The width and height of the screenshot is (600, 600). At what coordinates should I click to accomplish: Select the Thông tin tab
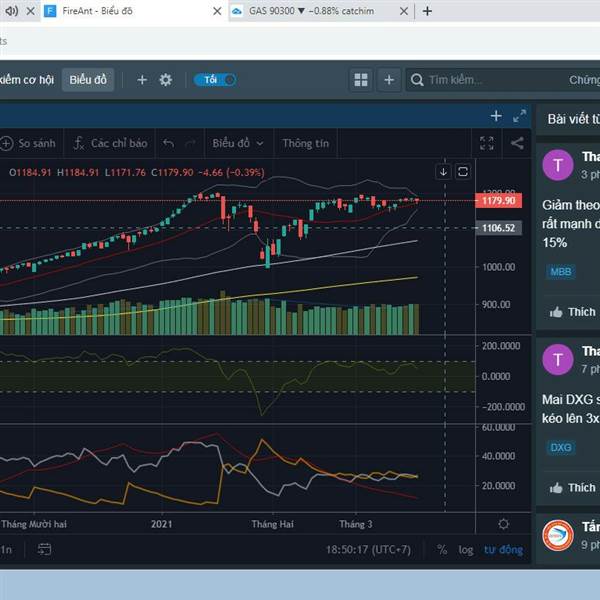pyautogui.click(x=305, y=143)
